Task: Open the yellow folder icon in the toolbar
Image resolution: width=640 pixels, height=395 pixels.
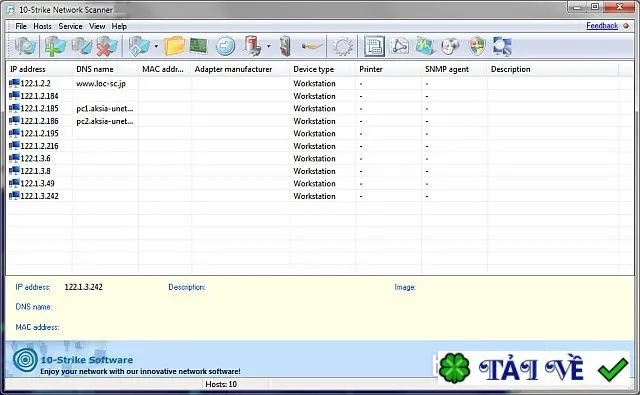Action: [175, 46]
